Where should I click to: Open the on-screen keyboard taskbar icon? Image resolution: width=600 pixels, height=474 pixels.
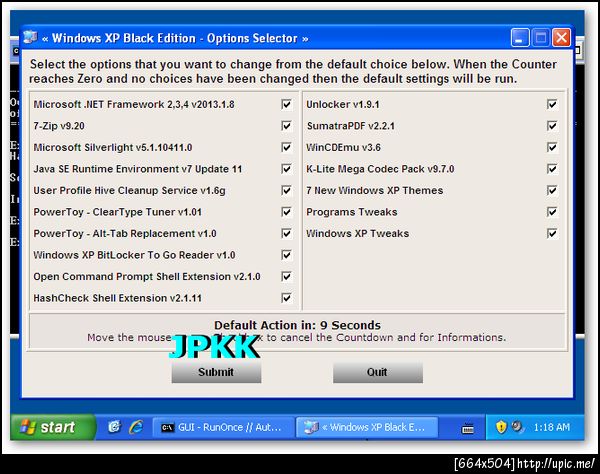tap(468, 428)
